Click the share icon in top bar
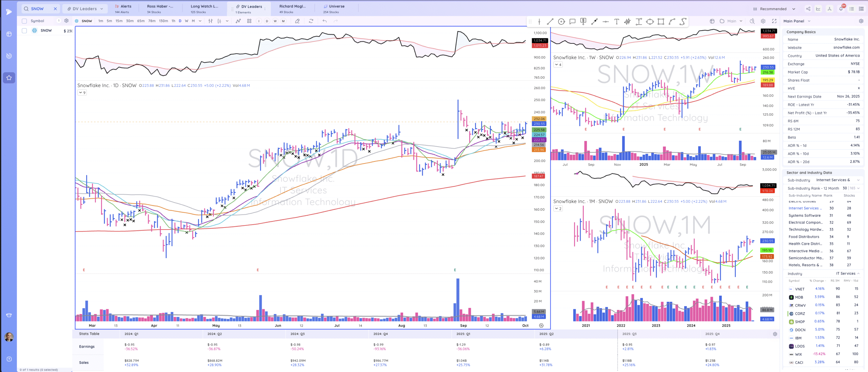The width and height of the screenshot is (868, 372). click(x=808, y=9)
